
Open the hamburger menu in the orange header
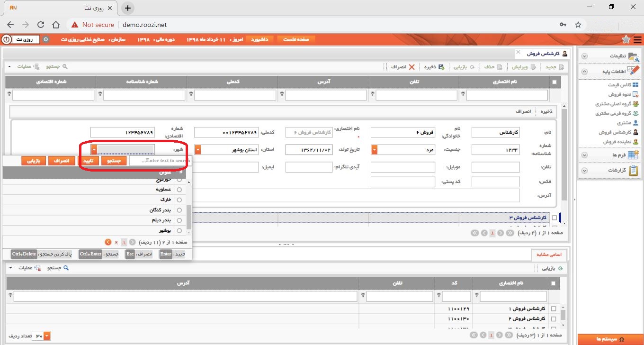pos(638,39)
